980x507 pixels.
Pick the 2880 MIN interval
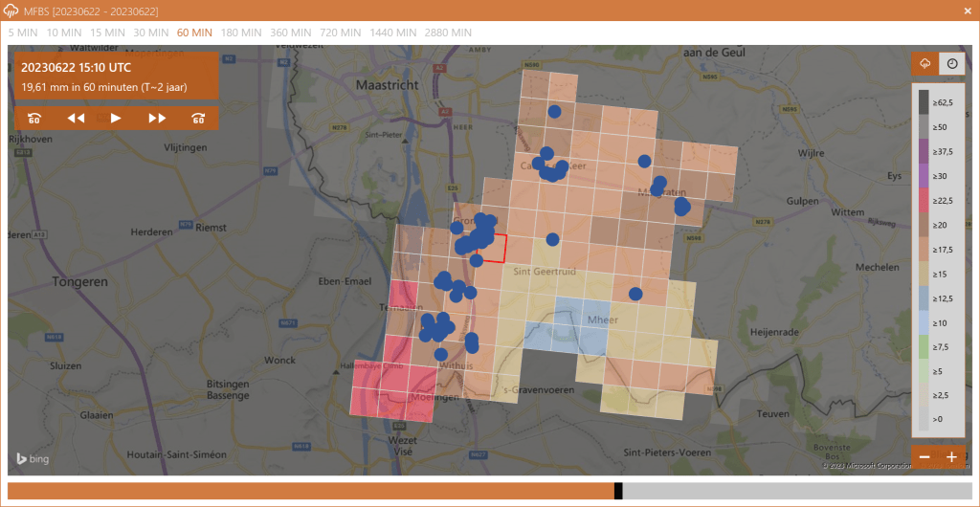(x=448, y=33)
